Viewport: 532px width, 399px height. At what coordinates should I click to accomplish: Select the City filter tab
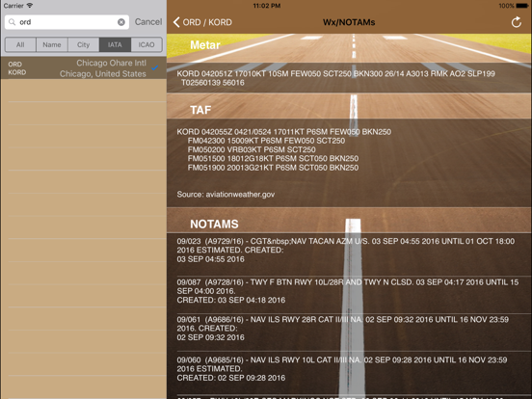(x=84, y=44)
